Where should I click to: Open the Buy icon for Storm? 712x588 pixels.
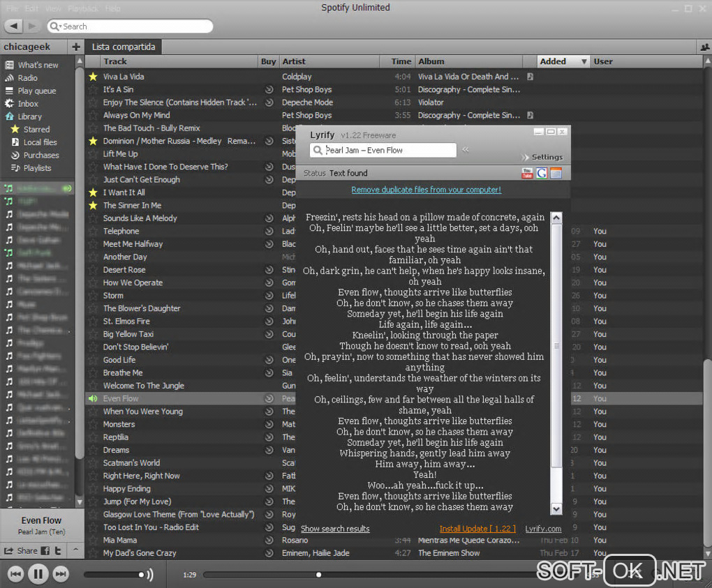269,296
